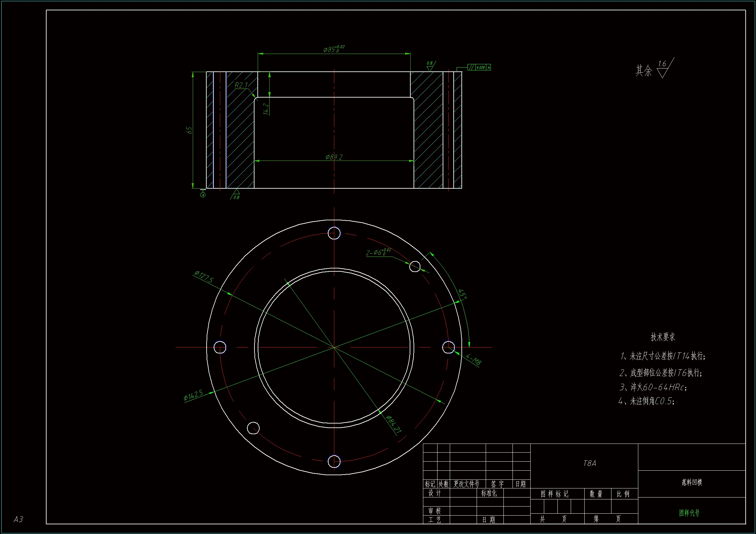Click the 4-M8 thread callout

click(x=473, y=360)
